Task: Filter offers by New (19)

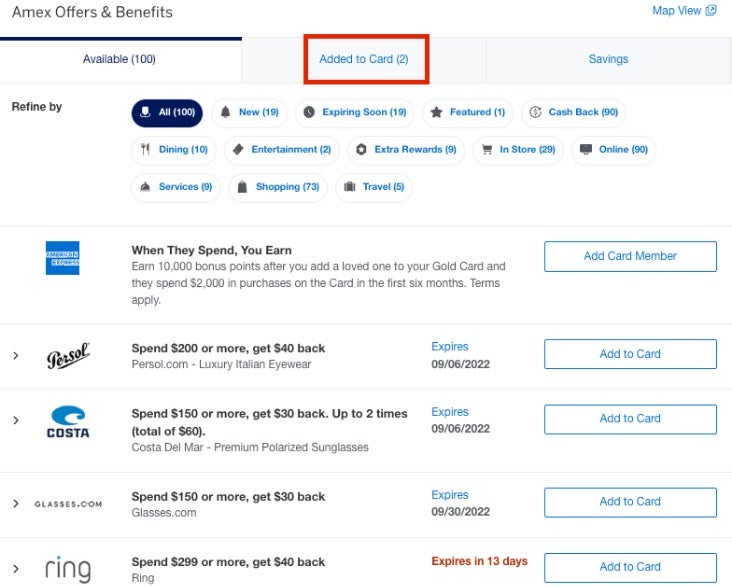Action: [249, 113]
